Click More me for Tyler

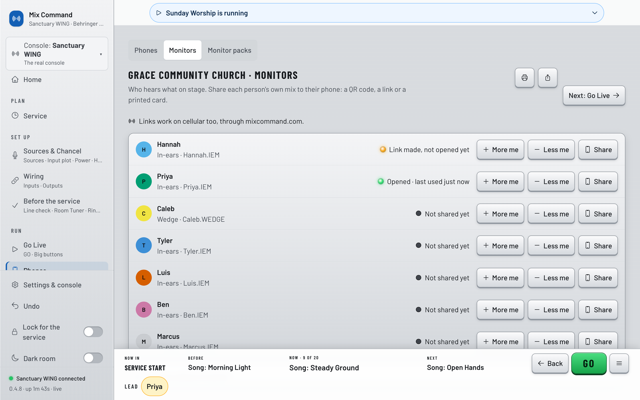[500, 245]
